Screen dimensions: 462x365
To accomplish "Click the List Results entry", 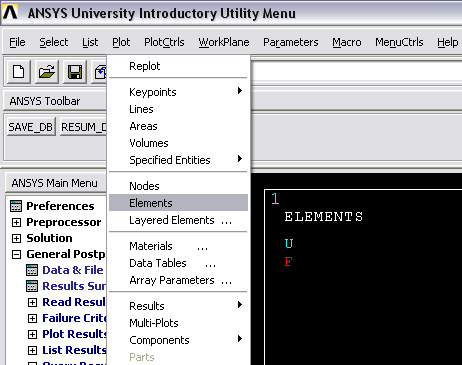I will [74, 350].
